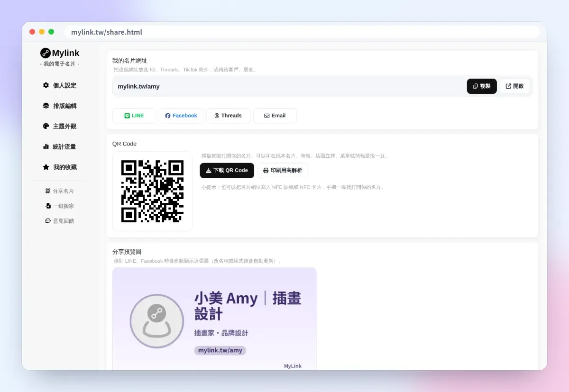Click the red window close dot

32,32
